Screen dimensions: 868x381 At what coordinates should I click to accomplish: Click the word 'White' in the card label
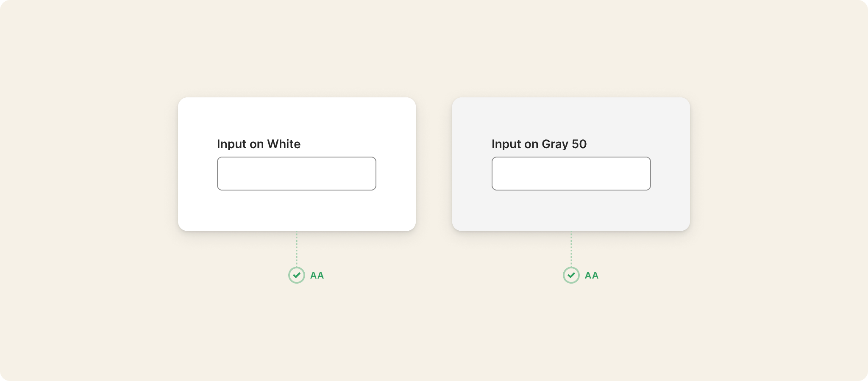click(x=284, y=144)
